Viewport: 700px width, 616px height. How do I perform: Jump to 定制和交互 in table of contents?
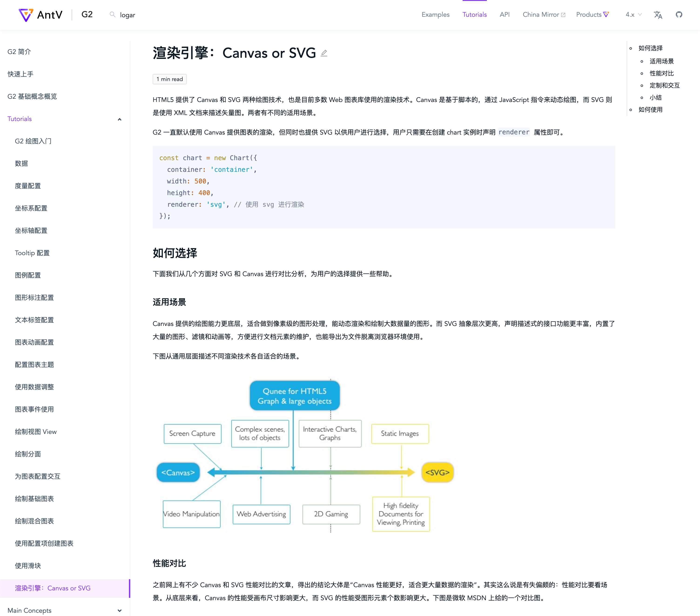665,85
